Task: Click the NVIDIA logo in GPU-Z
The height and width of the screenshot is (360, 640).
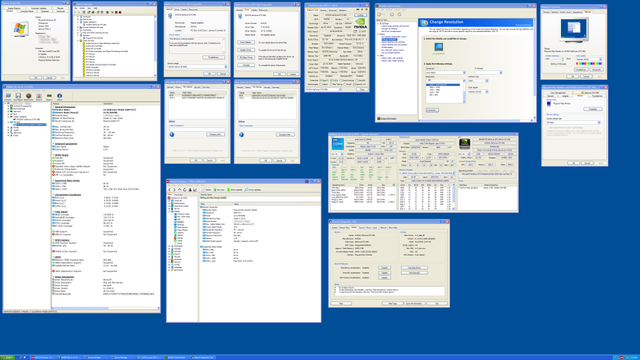Action: 360,23
